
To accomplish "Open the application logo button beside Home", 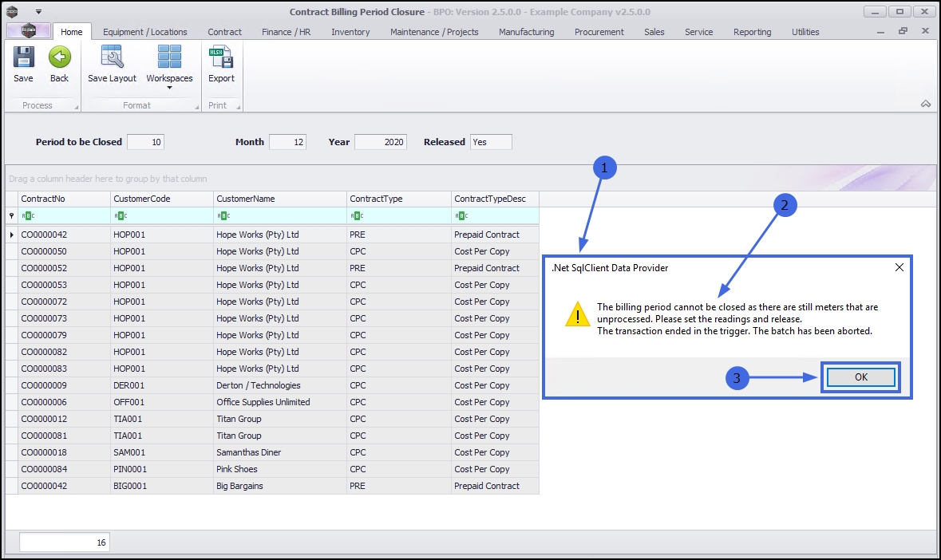I will [x=28, y=30].
